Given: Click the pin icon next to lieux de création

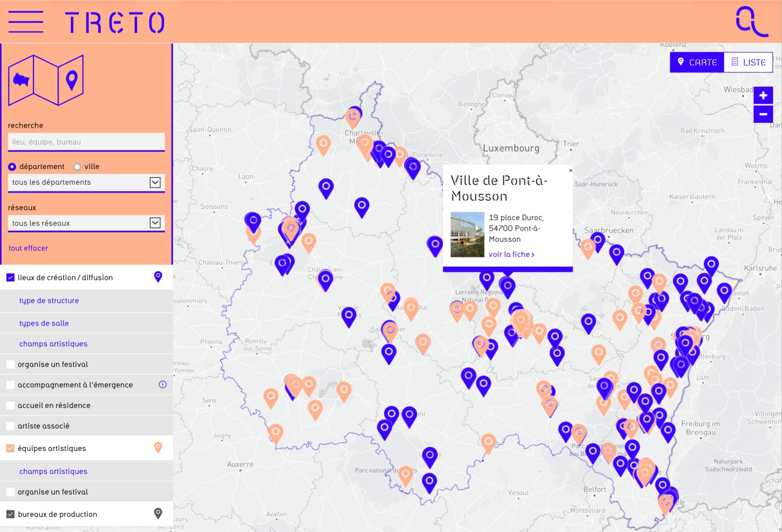Looking at the screenshot, I should (x=158, y=276).
